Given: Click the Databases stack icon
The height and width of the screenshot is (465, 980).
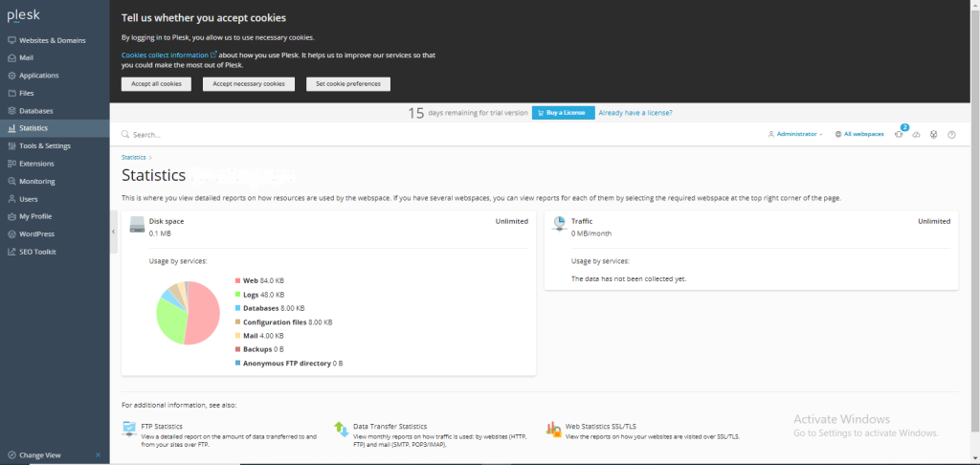Looking at the screenshot, I should point(11,111).
